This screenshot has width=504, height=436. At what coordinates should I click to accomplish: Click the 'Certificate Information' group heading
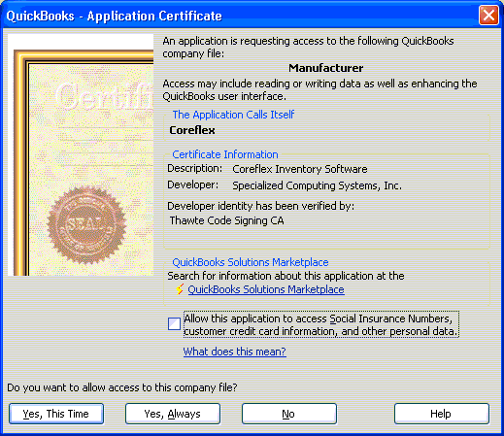[225, 154]
